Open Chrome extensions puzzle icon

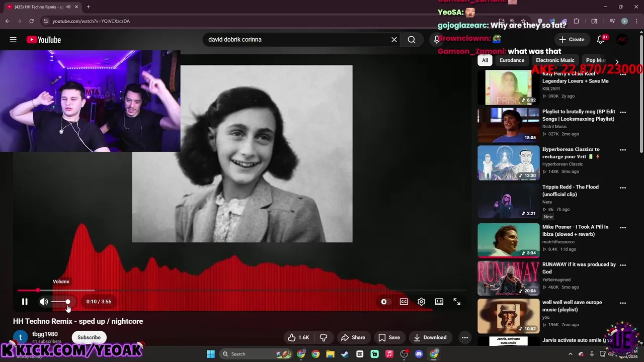click(577, 21)
